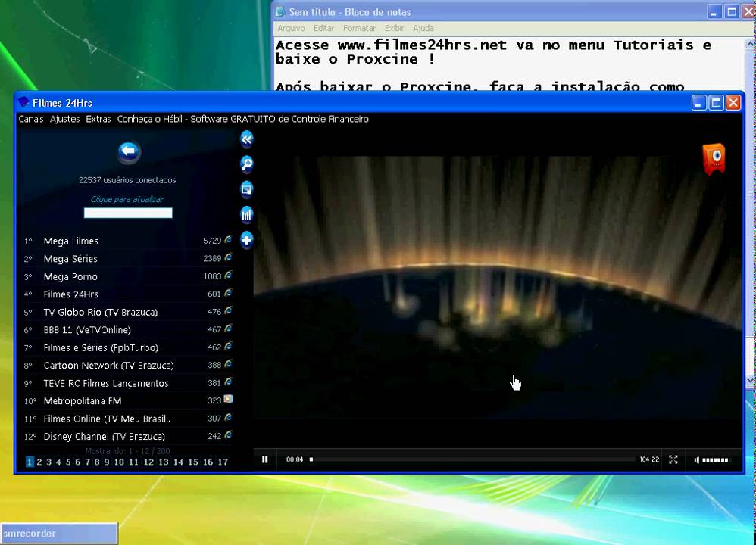The height and width of the screenshot is (545, 756).
Task: Click the blue back arrow button
Action: click(x=129, y=151)
